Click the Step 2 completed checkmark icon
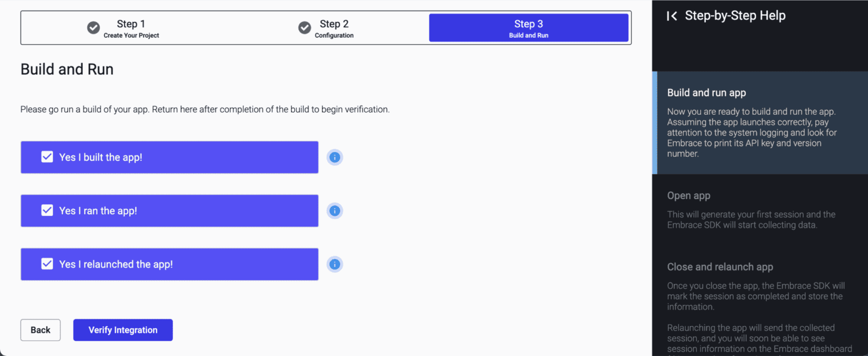 tap(305, 28)
